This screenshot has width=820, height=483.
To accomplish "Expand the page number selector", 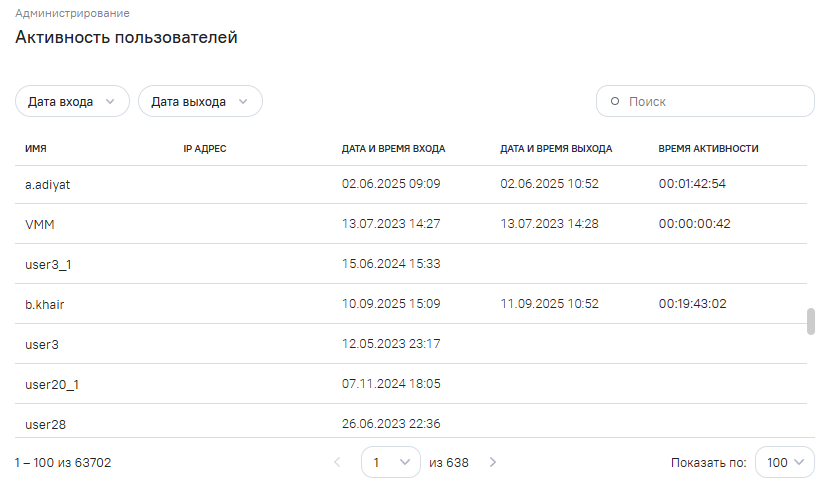I will pos(390,462).
